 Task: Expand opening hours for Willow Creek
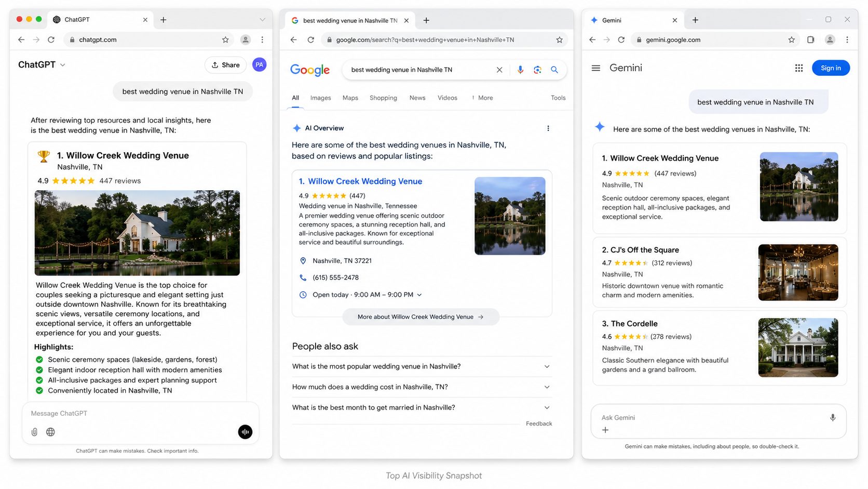click(x=419, y=295)
